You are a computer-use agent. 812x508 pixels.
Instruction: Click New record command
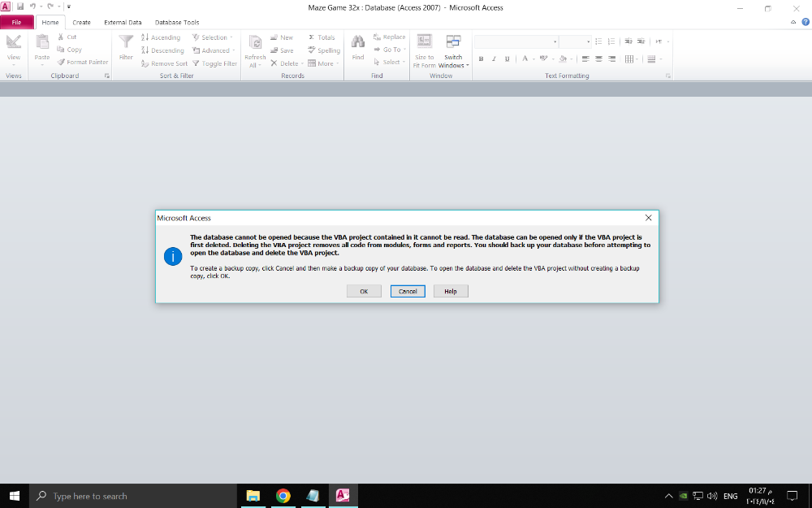(282, 37)
